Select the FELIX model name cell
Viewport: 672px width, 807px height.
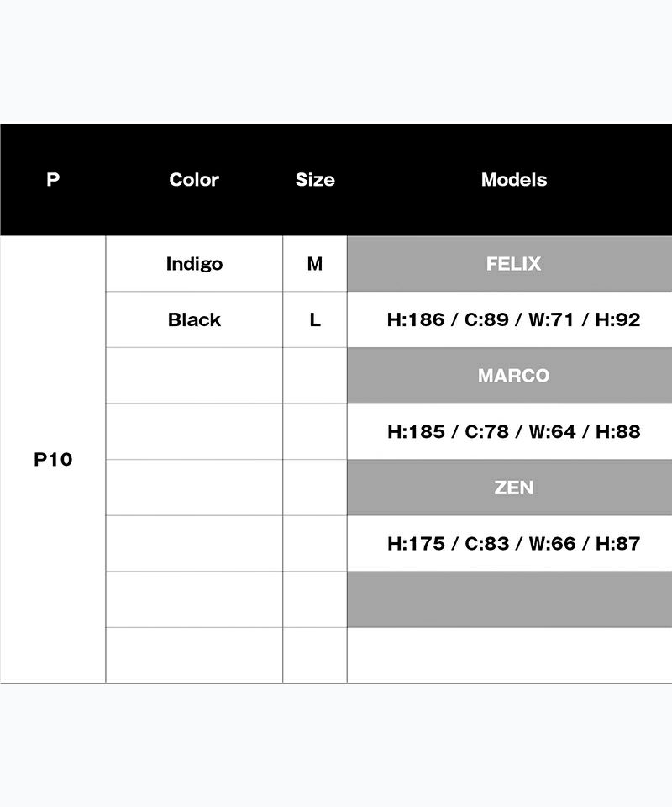(x=513, y=264)
